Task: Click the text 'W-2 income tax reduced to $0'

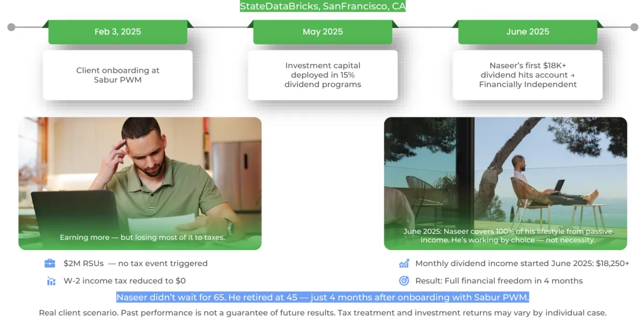Action: (125, 281)
